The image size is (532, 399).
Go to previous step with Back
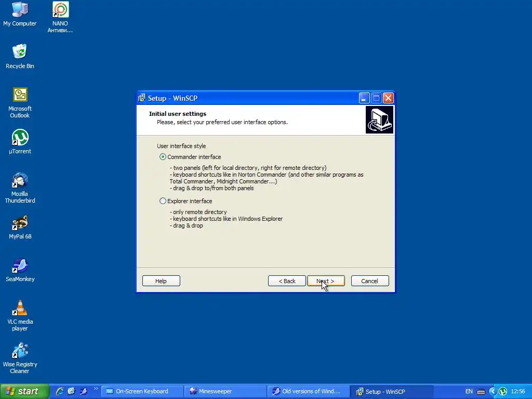[287, 281]
